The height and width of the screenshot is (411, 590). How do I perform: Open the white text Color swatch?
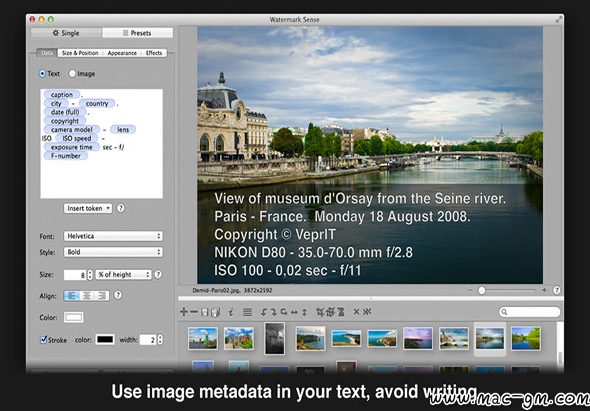point(74,317)
